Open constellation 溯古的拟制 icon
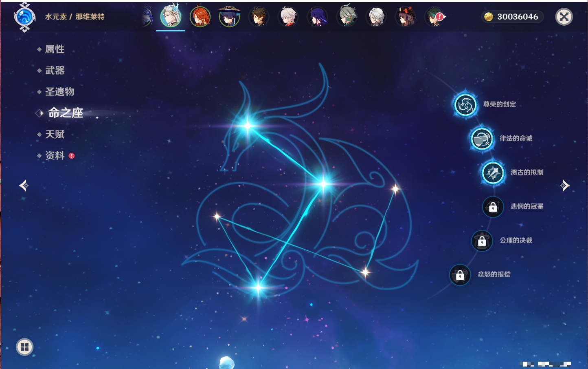Image resolution: width=588 pixels, height=369 pixels. tap(493, 172)
